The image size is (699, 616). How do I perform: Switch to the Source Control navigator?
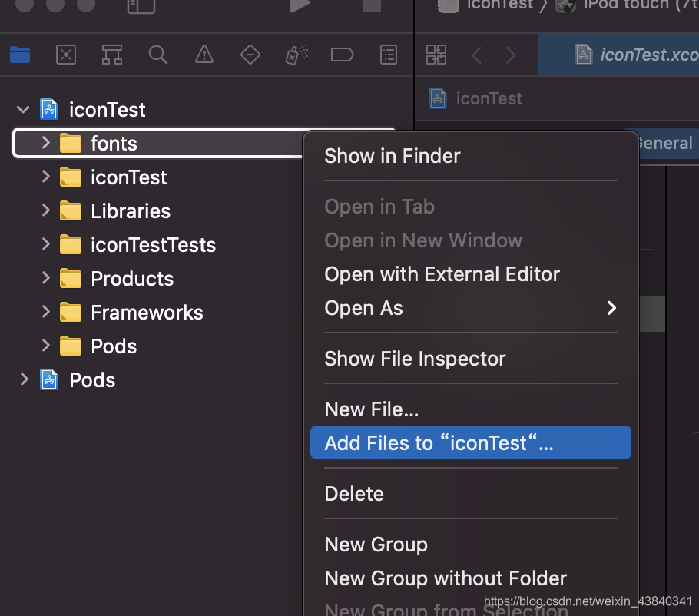(66, 55)
